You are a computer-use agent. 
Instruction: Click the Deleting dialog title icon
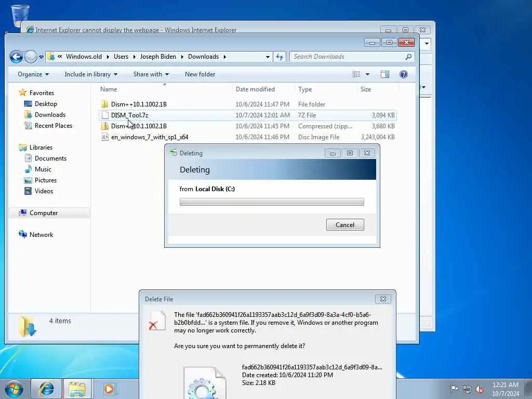click(174, 153)
